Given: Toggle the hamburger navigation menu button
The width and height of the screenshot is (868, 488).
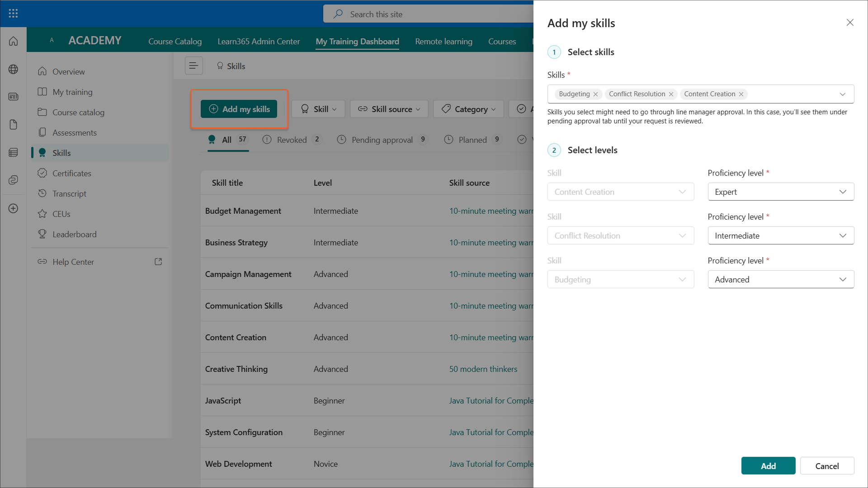Looking at the screenshot, I should (x=193, y=66).
